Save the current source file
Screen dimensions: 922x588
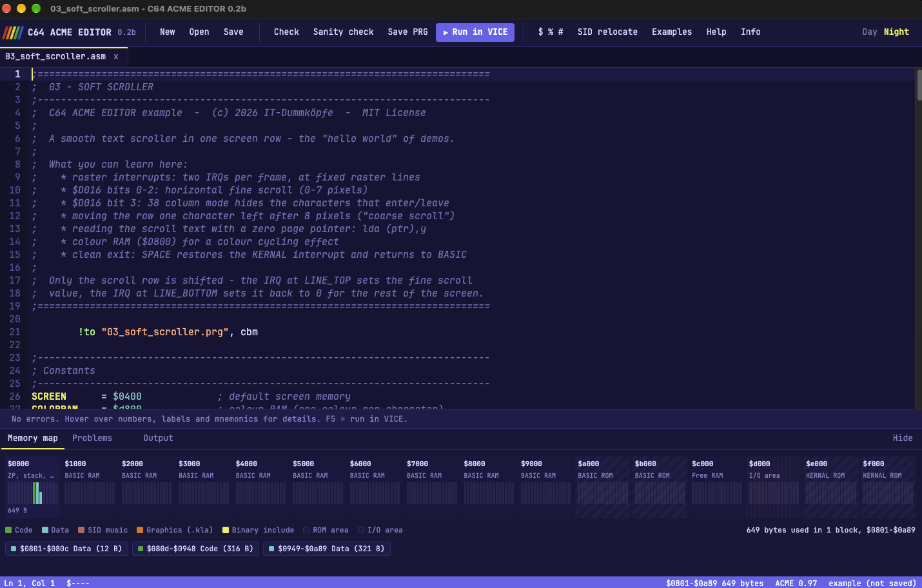233,32
